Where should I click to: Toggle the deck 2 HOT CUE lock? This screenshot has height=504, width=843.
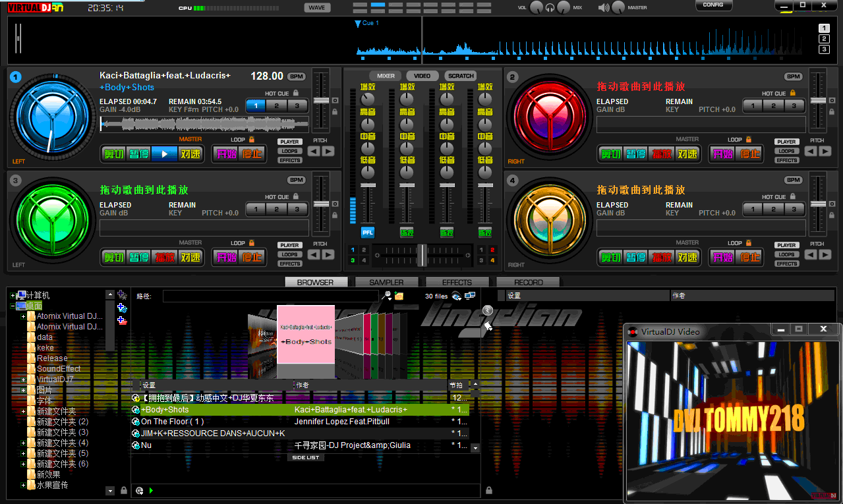click(x=792, y=94)
